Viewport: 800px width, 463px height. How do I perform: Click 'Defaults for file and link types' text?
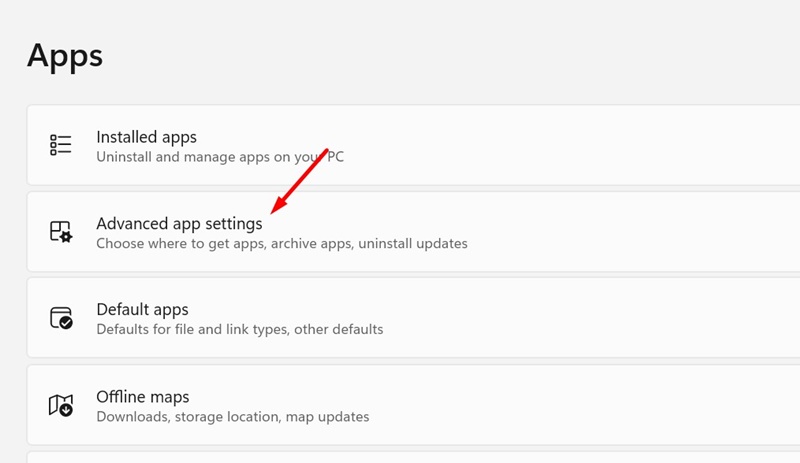pyautogui.click(x=200, y=329)
